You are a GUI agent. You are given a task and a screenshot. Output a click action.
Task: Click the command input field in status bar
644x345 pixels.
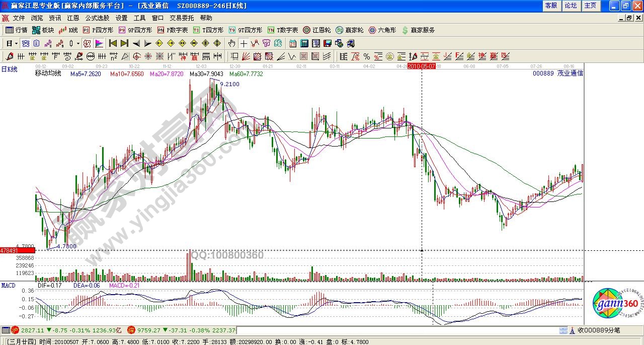pyautogui.click(x=397, y=330)
